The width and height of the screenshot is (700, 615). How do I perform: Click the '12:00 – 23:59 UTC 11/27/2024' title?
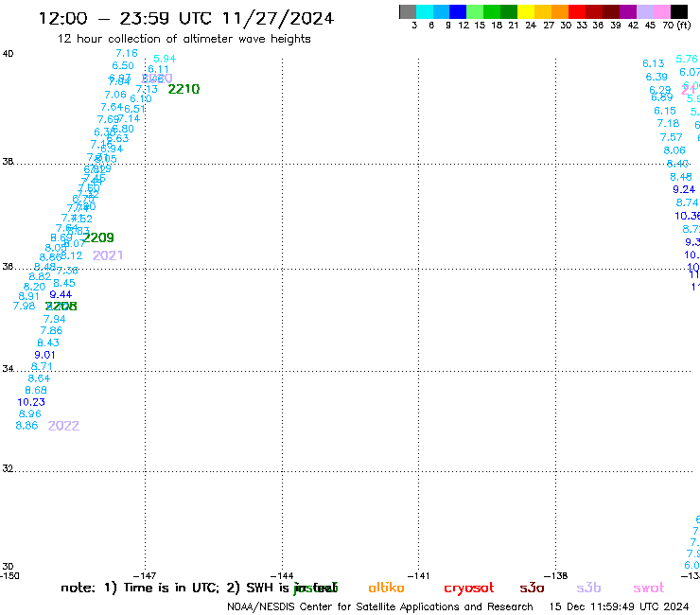point(186,18)
